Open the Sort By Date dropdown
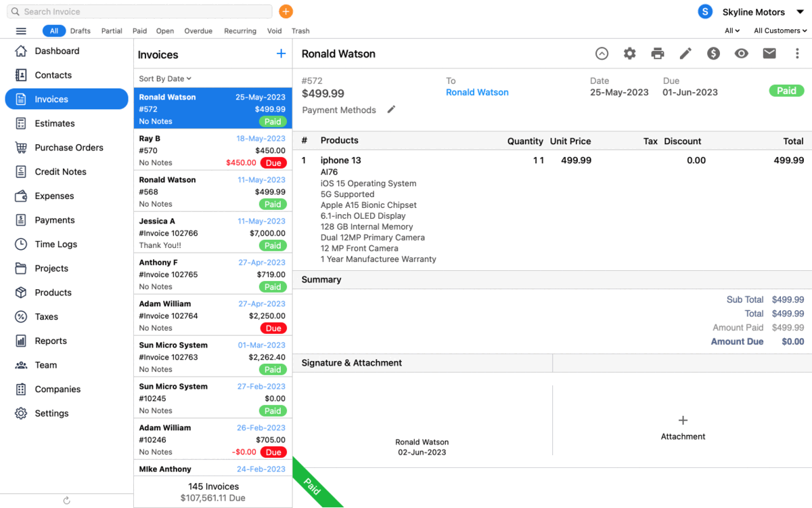Image resolution: width=812 pixels, height=508 pixels. tap(165, 79)
